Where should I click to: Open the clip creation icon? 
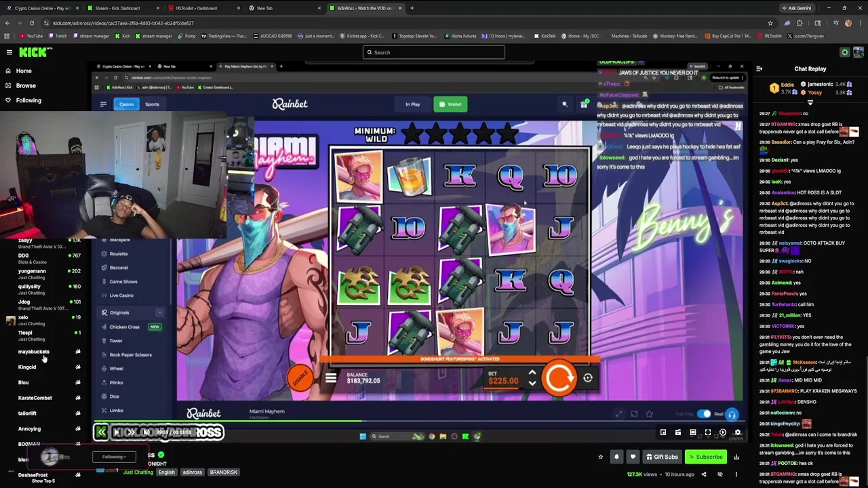click(678, 432)
